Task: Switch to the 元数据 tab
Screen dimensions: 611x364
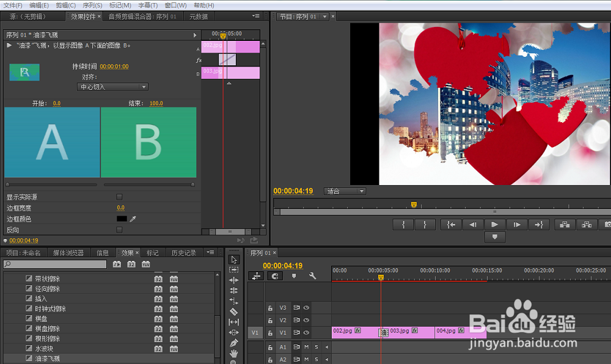Action: coord(199,16)
